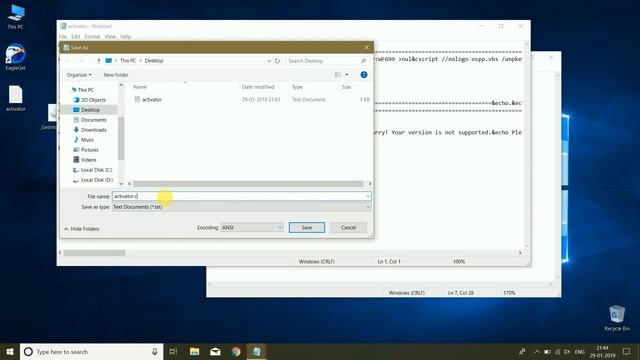The height and width of the screenshot is (360, 640).
Task: Select the activator file on the desktop
Action: pos(16,98)
